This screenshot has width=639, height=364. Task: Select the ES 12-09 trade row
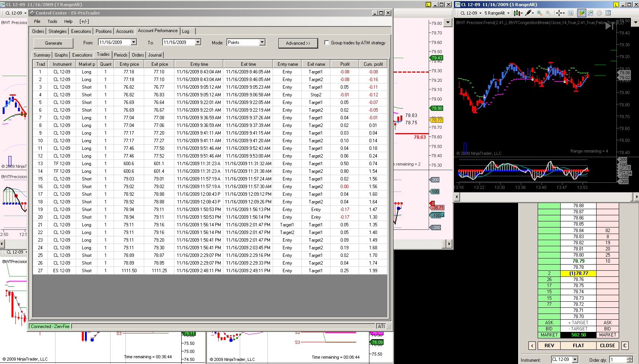210,271
